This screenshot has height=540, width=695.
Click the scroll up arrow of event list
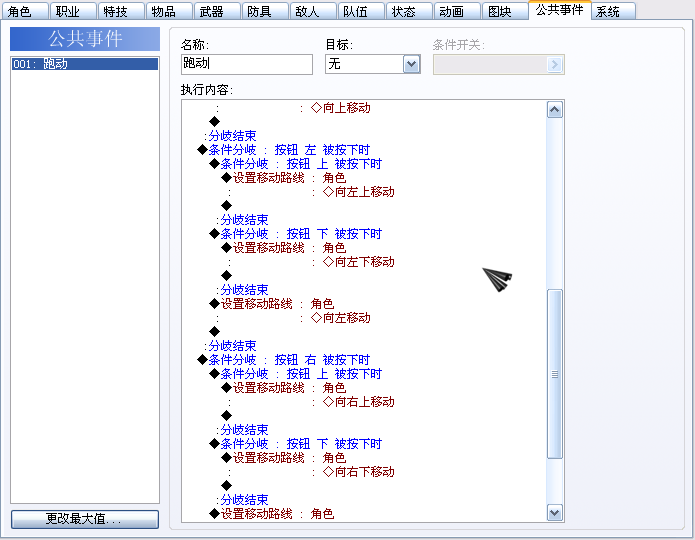(555, 110)
